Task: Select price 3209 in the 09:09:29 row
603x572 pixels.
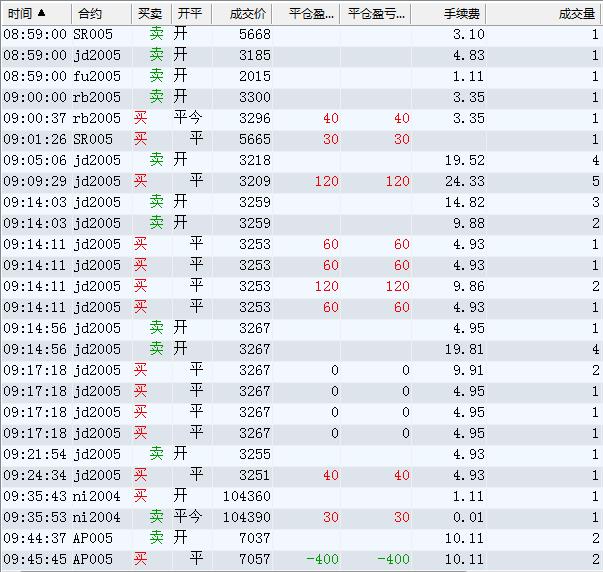Action: coord(255,181)
